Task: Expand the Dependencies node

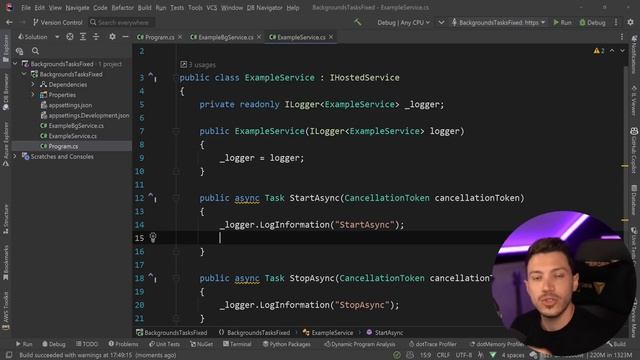Action: [x=33, y=84]
